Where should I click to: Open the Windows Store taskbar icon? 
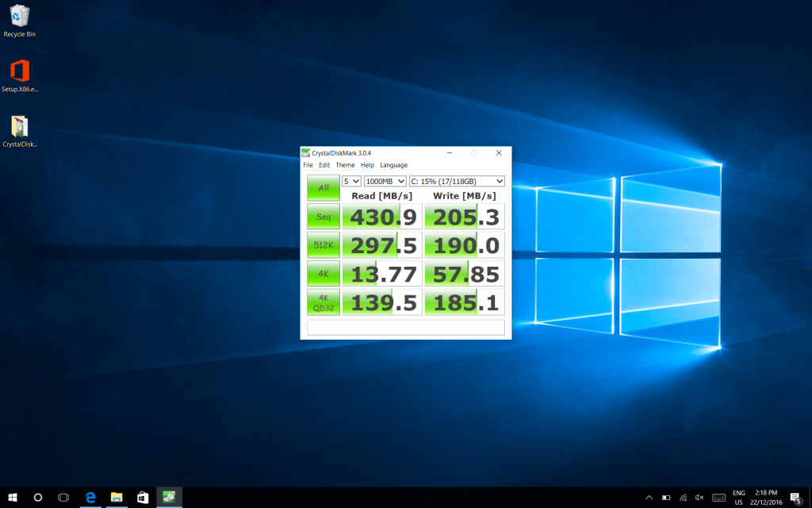(143, 498)
